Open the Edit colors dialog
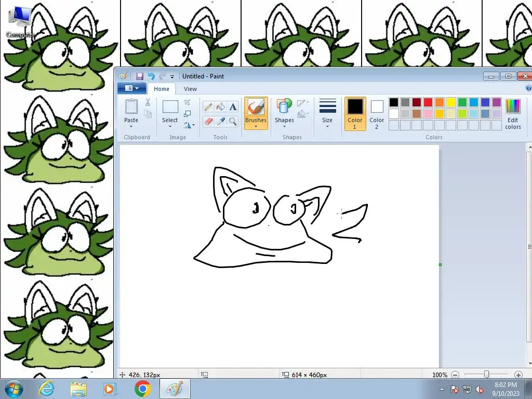 [513, 114]
